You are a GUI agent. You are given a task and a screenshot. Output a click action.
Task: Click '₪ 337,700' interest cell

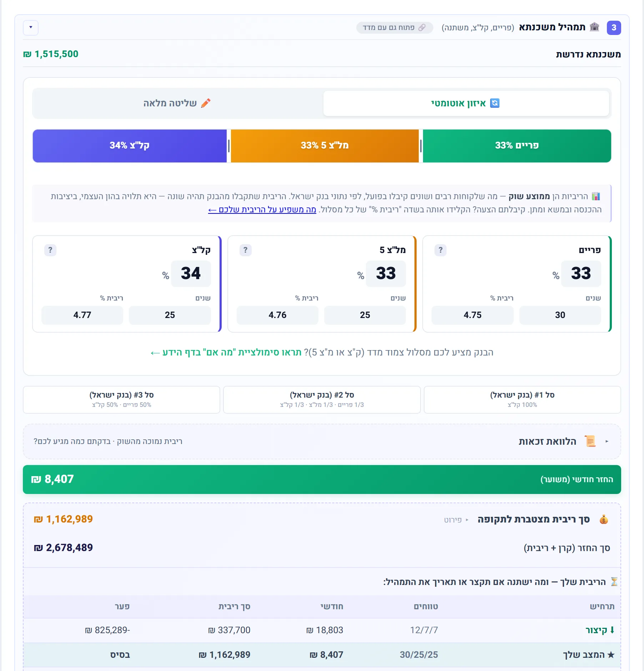[x=229, y=630]
